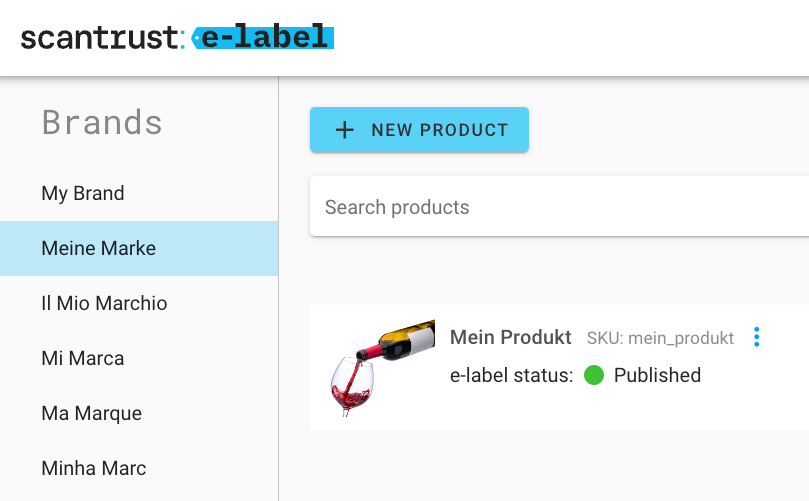Open the Mein Produkt product title
The height and width of the screenshot is (501, 809).
pyautogui.click(x=511, y=337)
